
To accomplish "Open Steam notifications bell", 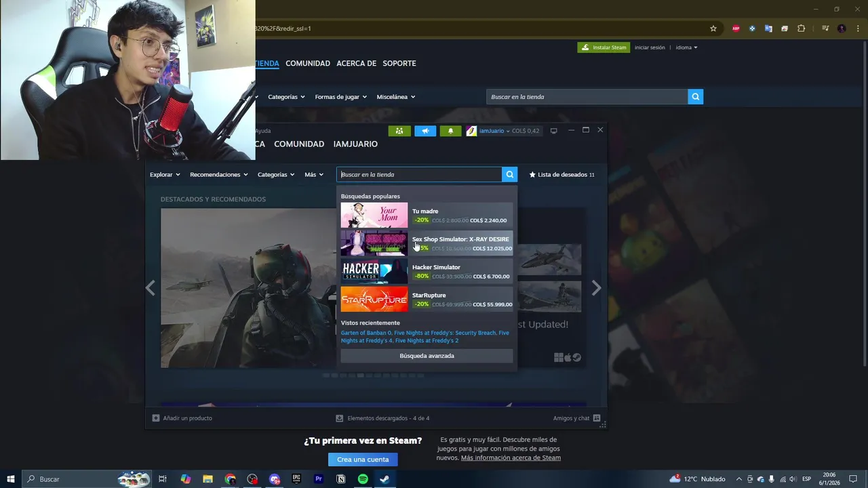I will [x=451, y=131].
